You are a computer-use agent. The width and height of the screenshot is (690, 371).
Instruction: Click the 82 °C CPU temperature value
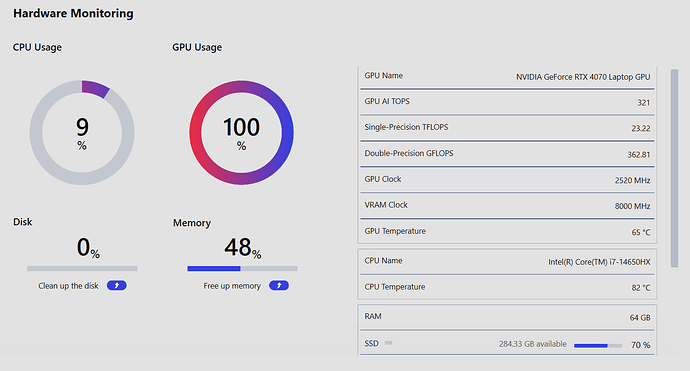(641, 288)
